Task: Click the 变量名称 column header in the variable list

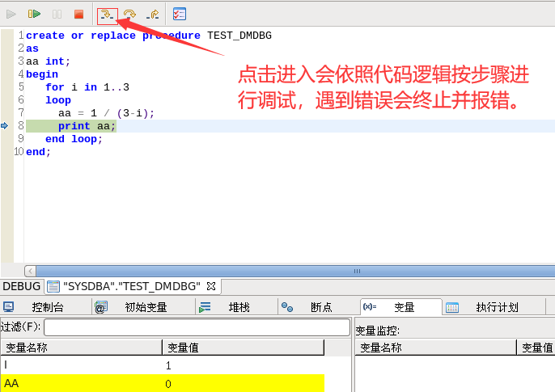Action: tap(82, 348)
